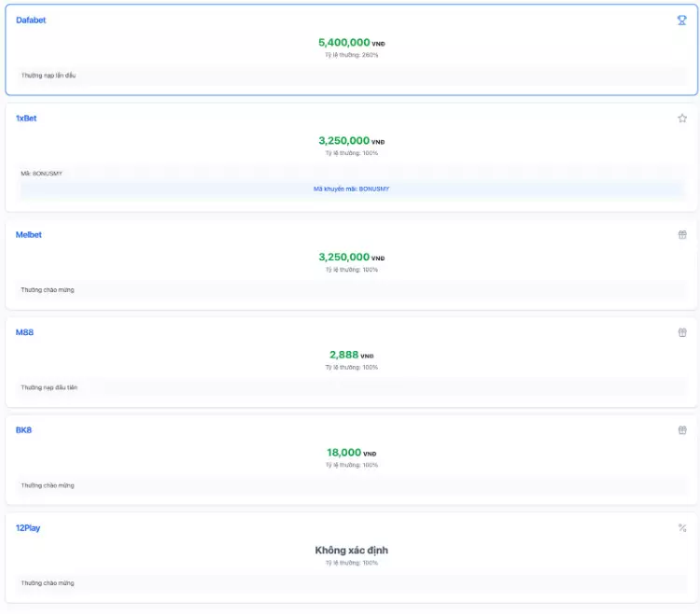This screenshot has width=700, height=616.
Task: Click the 18,000 VND bonus amount
Action: [x=351, y=453]
